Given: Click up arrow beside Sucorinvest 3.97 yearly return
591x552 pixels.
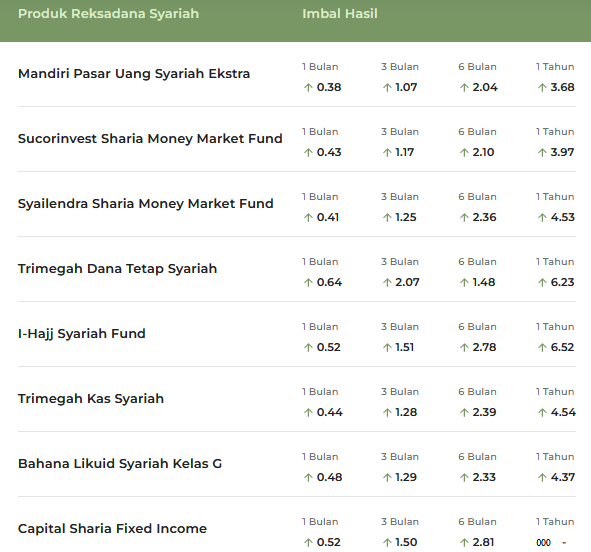Looking at the screenshot, I should 542,153.
